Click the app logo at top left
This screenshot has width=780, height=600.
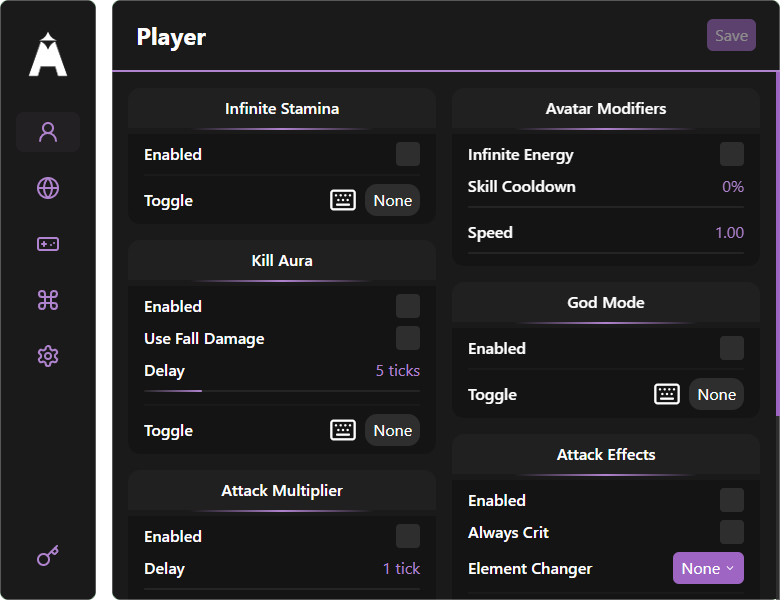pos(48,54)
